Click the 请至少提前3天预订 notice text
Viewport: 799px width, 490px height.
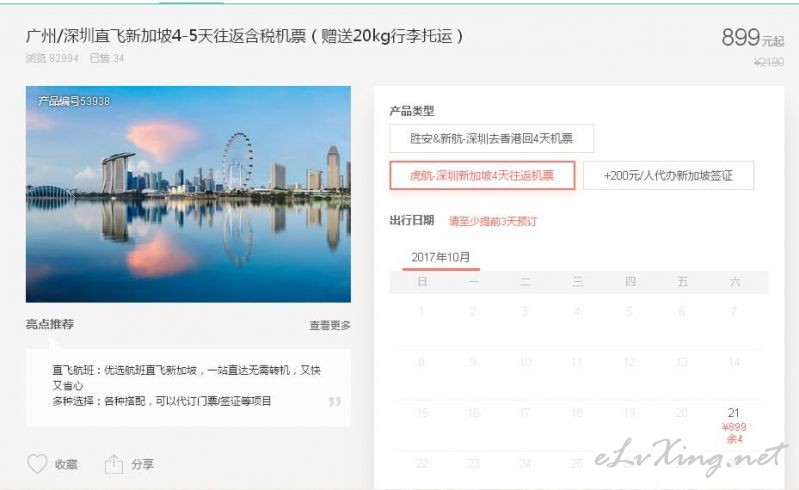click(x=493, y=221)
